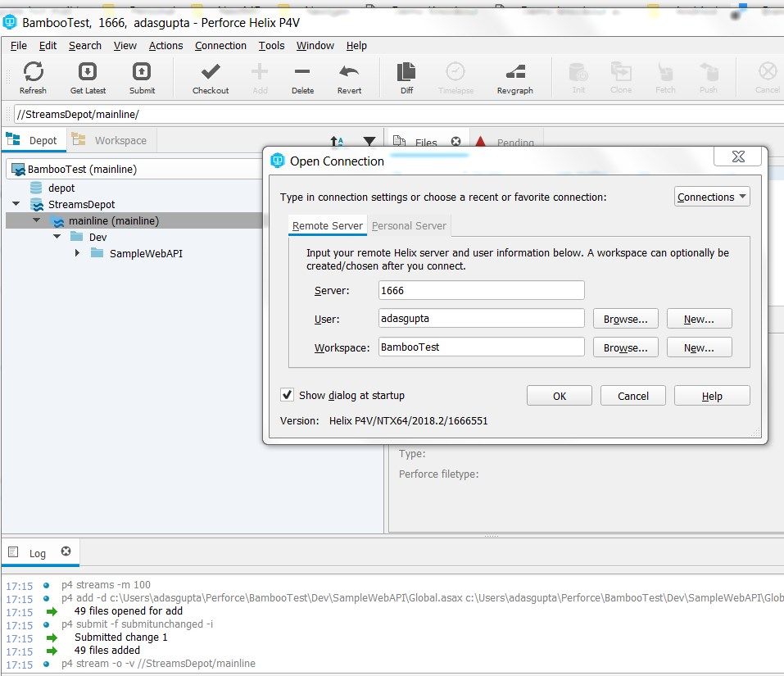This screenshot has height=676, width=784.
Task: Click the //StreamsDepot/mainline/ address bar
Action: tap(398, 114)
